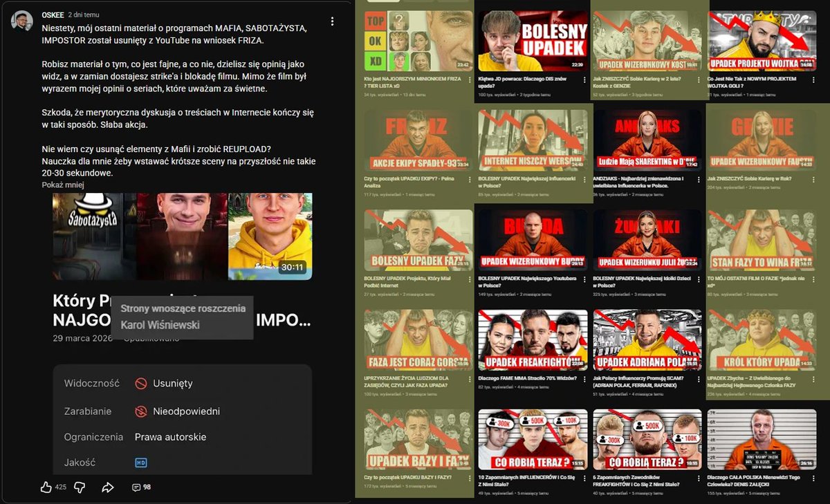Click the thumbs-down icon under the post
830x504 pixels.
click(80, 487)
